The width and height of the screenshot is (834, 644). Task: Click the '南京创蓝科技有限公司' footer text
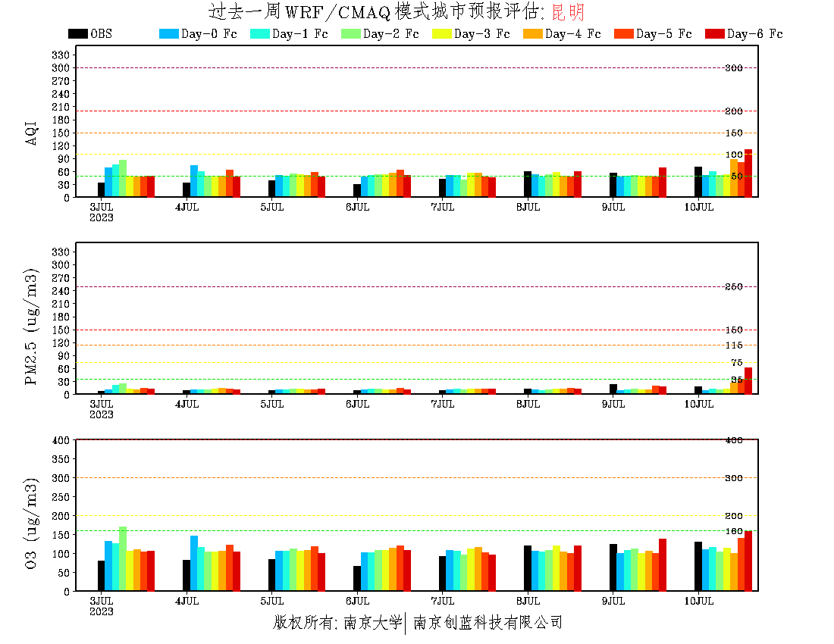[488, 622]
